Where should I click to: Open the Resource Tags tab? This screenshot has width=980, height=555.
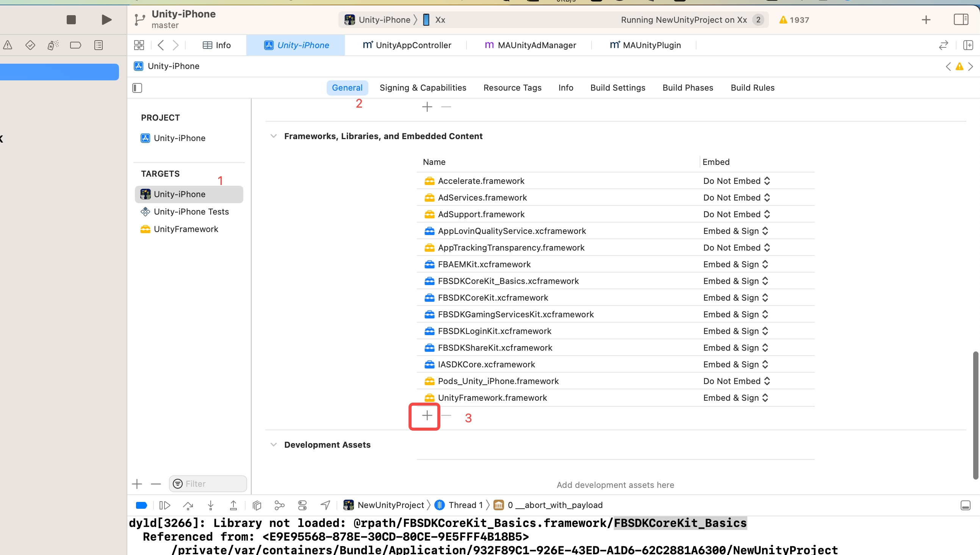(512, 88)
